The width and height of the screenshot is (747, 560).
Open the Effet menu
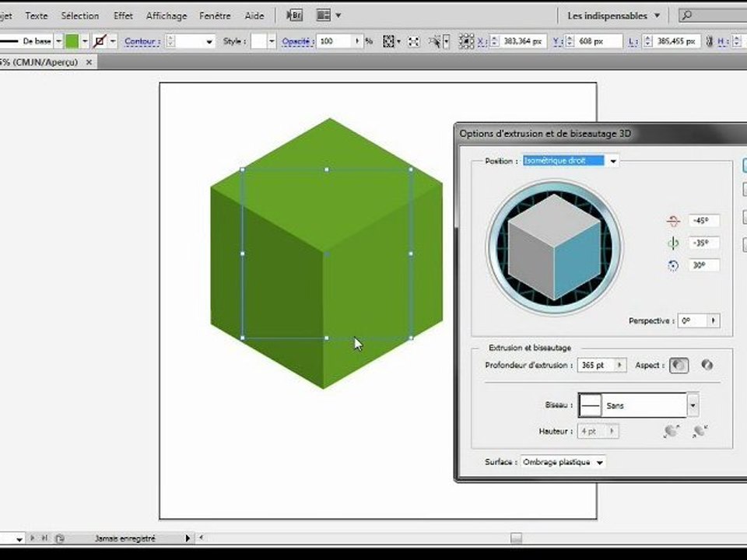123,16
